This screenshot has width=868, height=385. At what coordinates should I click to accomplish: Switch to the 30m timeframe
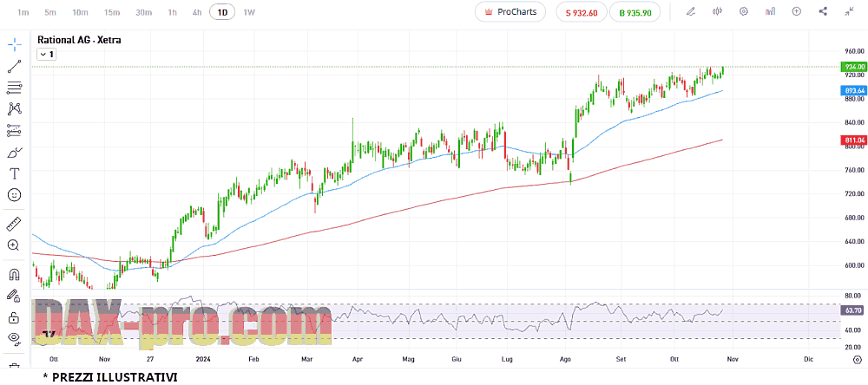143,12
